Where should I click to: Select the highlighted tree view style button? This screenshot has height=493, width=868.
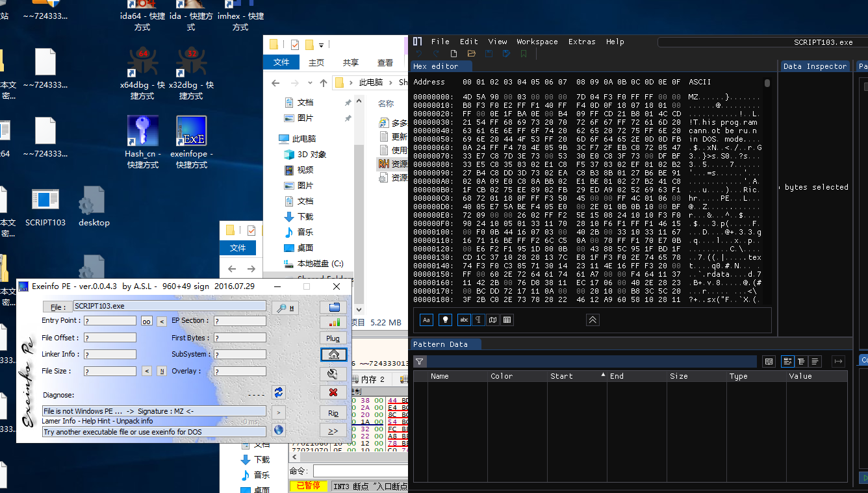point(787,362)
